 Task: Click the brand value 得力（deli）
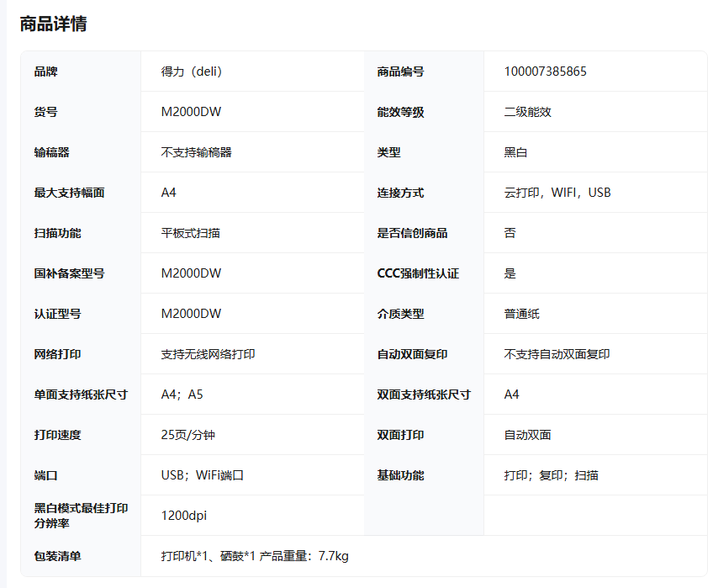[x=192, y=72]
